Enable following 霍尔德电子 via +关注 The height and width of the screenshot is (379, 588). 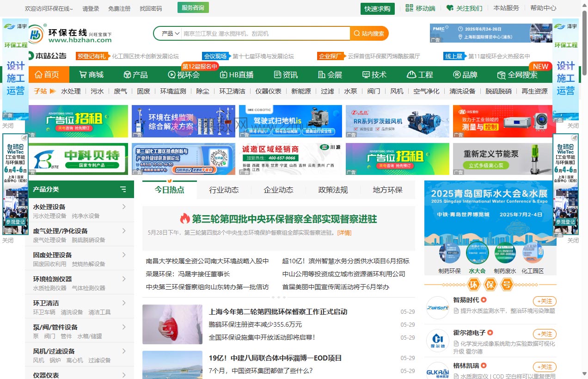pyautogui.click(x=544, y=334)
